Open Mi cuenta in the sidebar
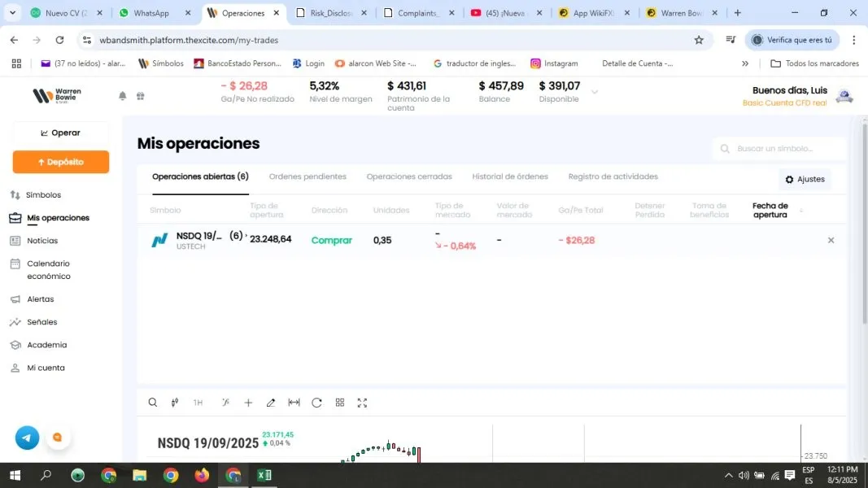 (46, 368)
